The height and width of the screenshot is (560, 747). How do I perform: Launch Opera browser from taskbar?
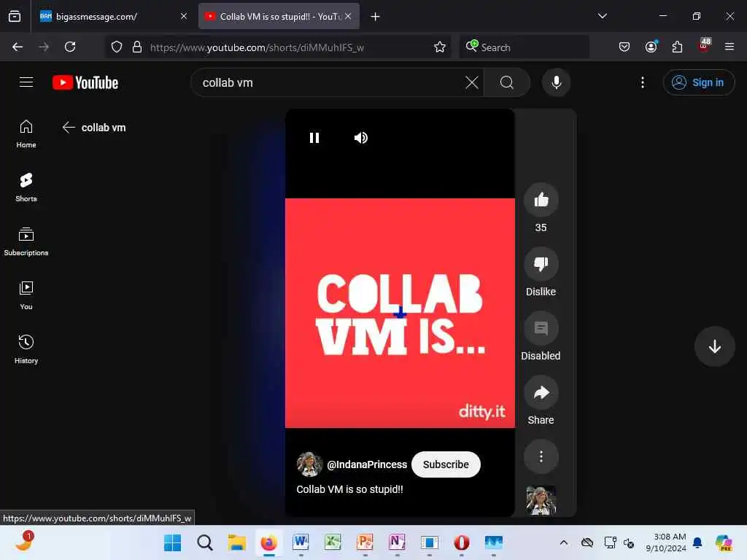[461, 542]
